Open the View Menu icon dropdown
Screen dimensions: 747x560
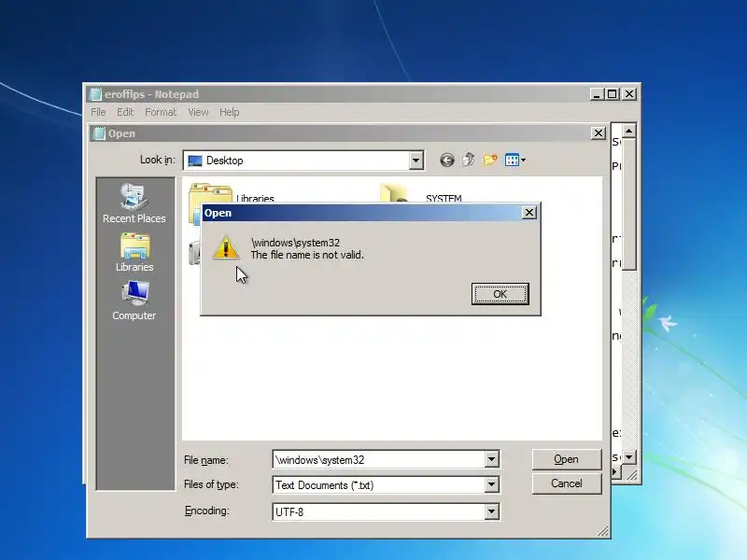(515, 160)
